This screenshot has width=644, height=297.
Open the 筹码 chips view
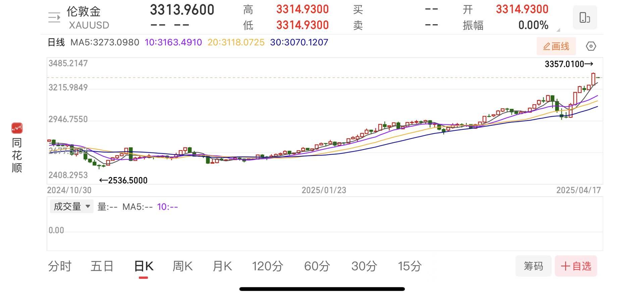[533, 266]
